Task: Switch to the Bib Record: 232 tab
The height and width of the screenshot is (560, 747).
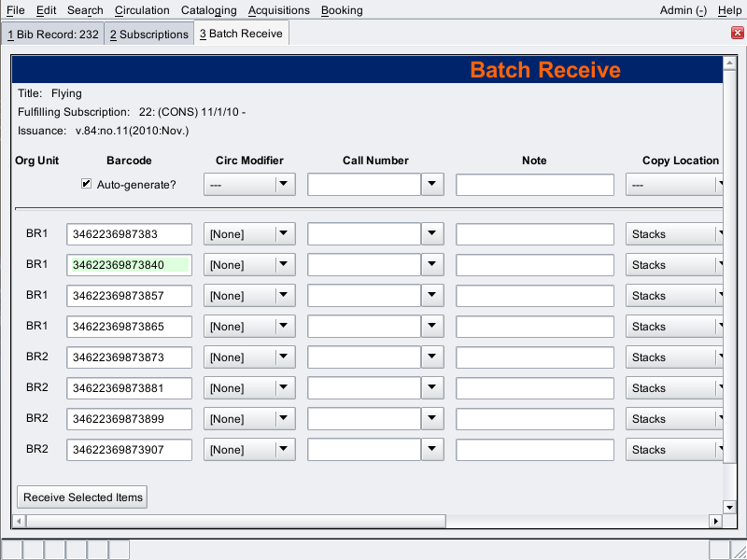Action: pyautogui.click(x=52, y=35)
